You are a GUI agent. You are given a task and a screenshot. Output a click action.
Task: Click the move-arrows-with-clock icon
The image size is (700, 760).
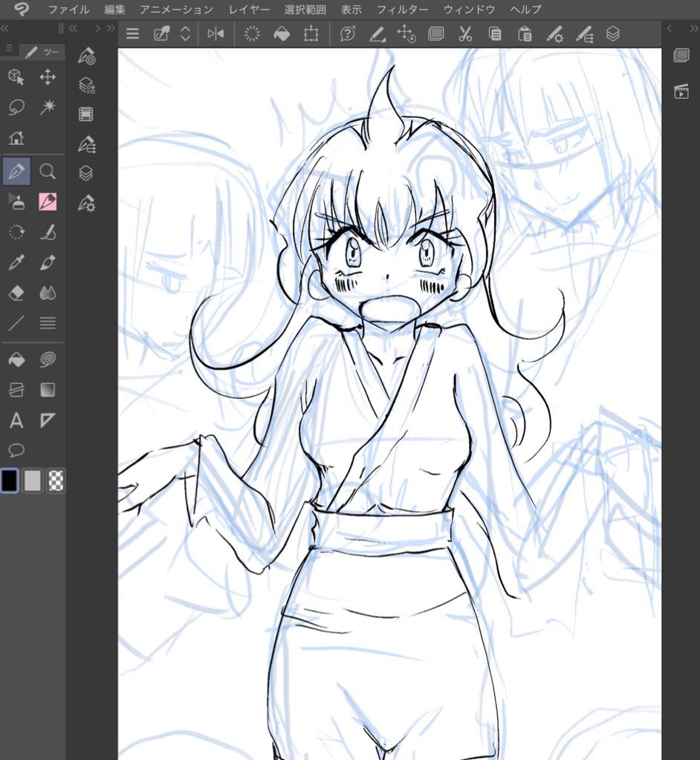[x=406, y=34]
